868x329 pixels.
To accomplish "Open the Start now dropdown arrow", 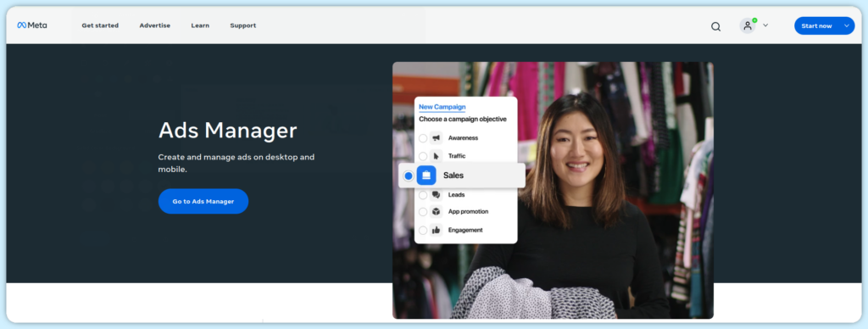I will coord(847,25).
